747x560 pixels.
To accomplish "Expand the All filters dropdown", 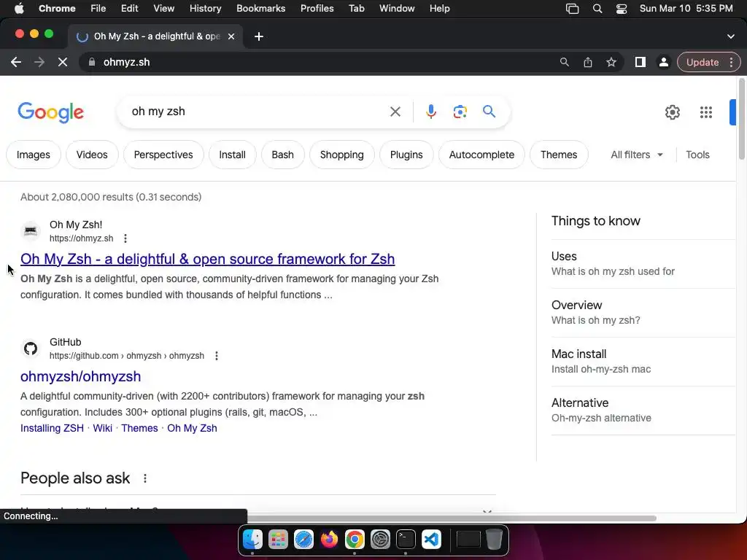I will 636,155.
